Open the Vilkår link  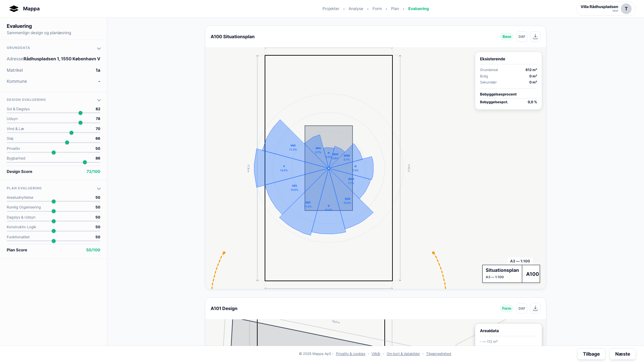[x=376, y=354]
